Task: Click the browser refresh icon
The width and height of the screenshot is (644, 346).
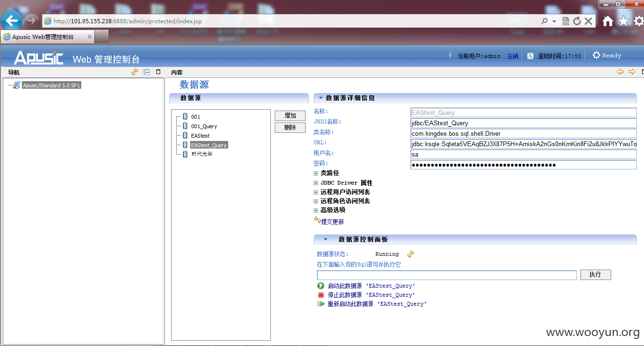Action: [577, 21]
